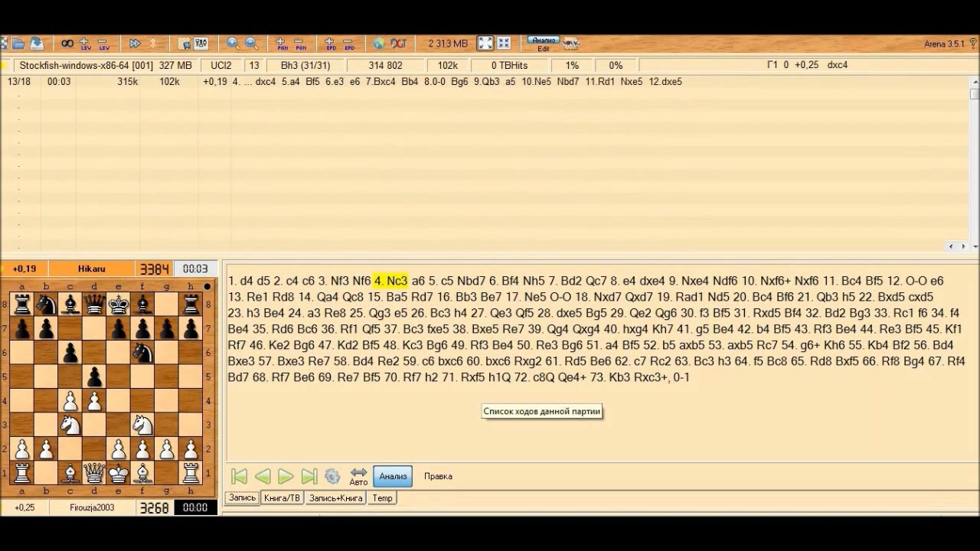This screenshot has height=551, width=980.
Task: Click the black clock showing 00:03
Action: [x=195, y=269]
